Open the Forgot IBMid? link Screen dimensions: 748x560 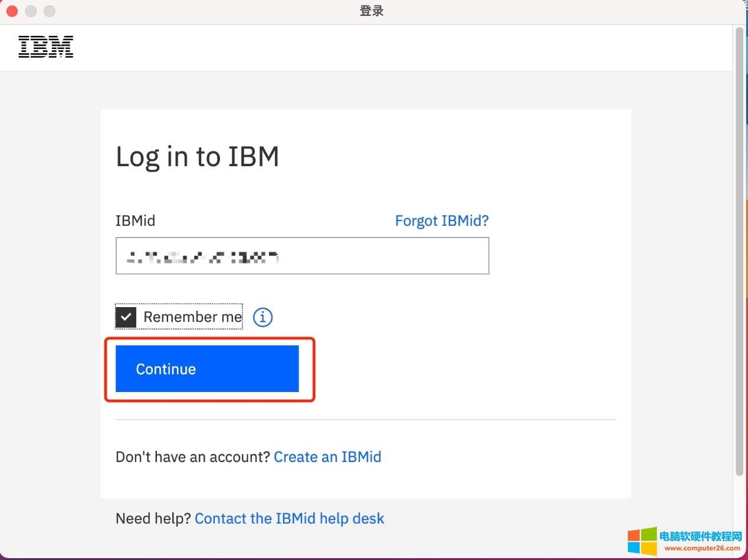[441, 221]
